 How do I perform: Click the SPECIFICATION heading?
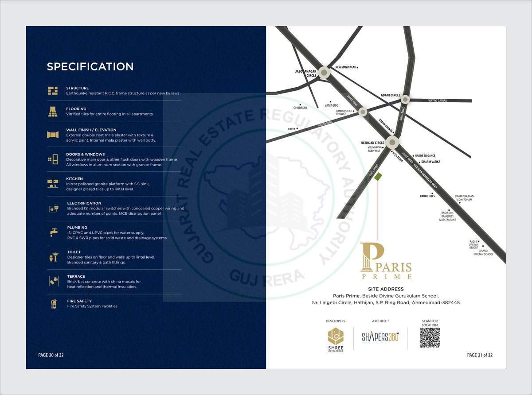tap(90, 67)
